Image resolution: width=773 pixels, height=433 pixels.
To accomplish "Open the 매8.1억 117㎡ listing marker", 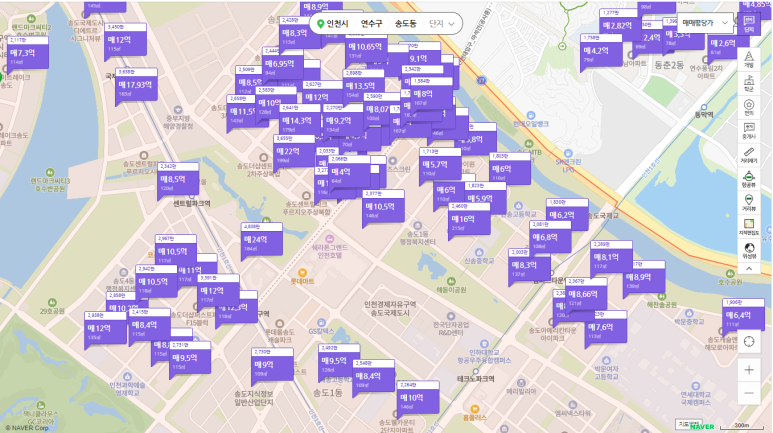I will [x=611, y=257].
